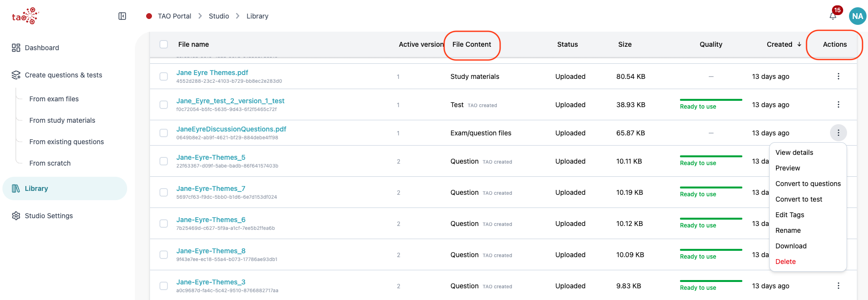Open actions menu for Jane Eyre Themes.pdf
868x300 pixels.
838,76
